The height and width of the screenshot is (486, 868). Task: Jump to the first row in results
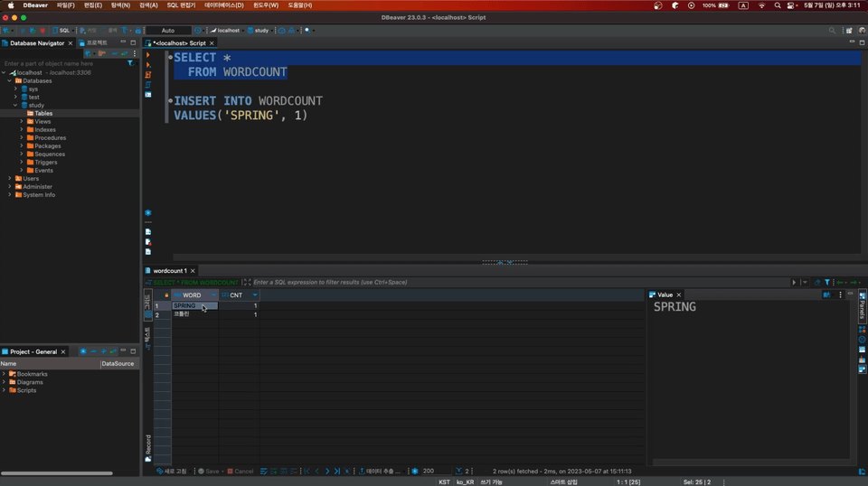coord(307,471)
